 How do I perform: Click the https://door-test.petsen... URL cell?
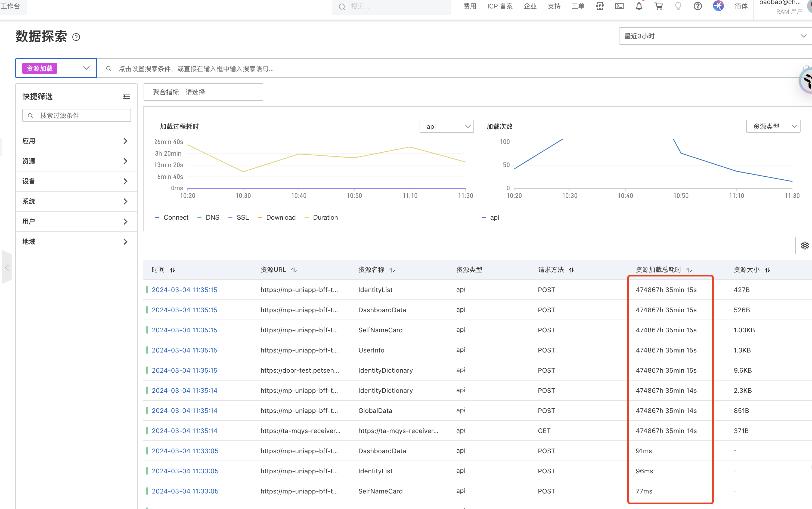pyautogui.click(x=300, y=370)
